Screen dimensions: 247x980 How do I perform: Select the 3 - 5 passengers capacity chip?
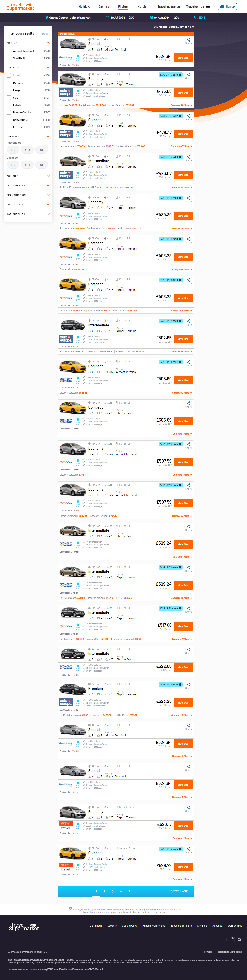[x=27, y=150]
